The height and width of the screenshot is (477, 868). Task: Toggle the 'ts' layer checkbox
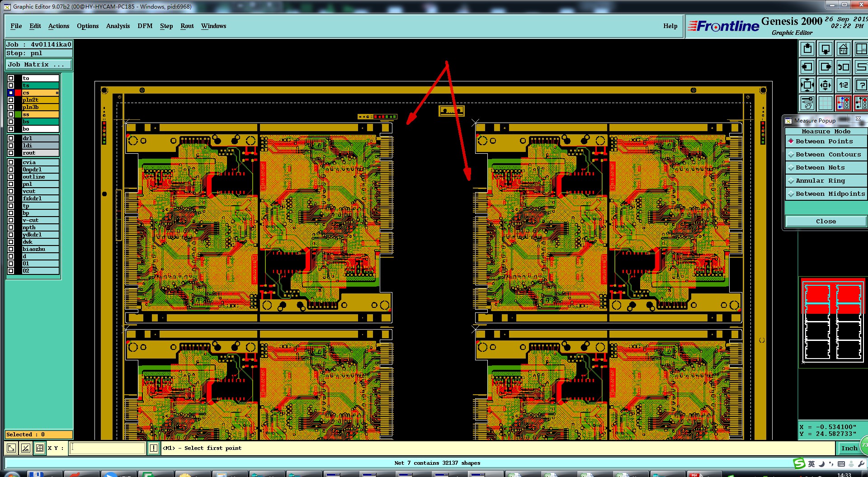pos(11,85)
